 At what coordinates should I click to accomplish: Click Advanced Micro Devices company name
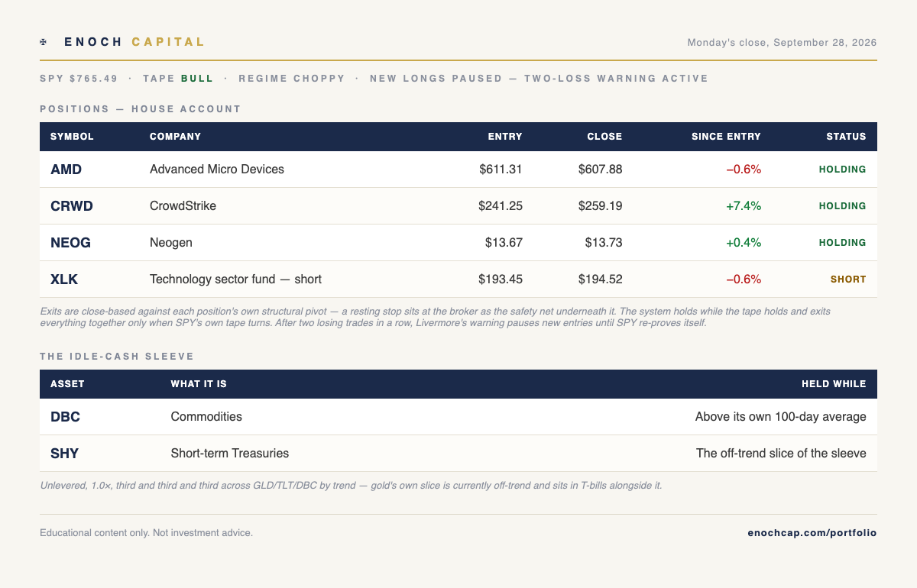pos(217,170)
